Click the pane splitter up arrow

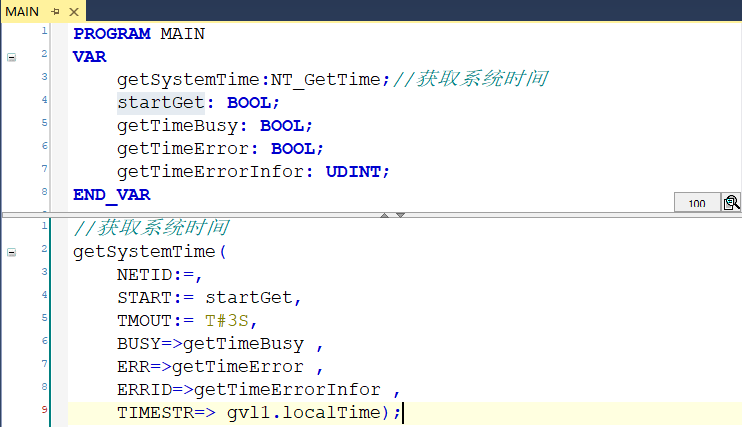(384, 215)
